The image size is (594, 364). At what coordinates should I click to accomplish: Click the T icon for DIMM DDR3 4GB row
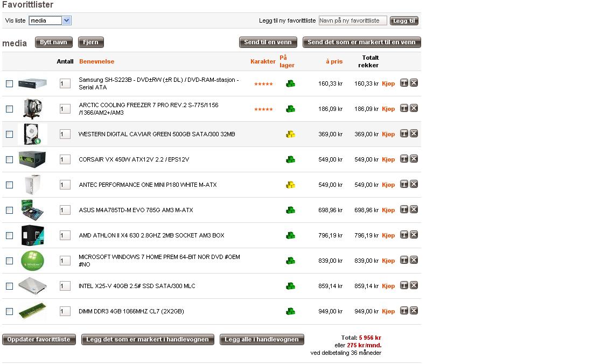404,311
